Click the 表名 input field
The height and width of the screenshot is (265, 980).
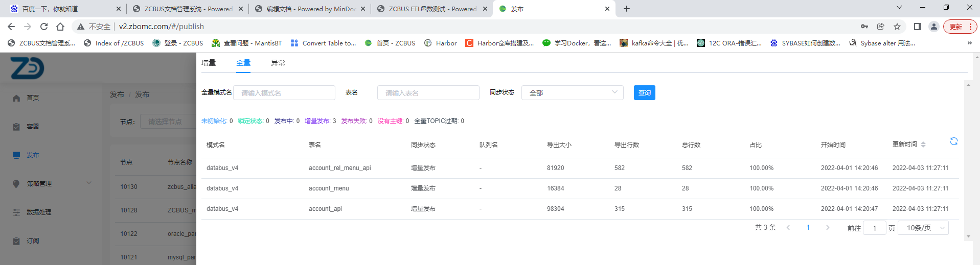(428, 93)
